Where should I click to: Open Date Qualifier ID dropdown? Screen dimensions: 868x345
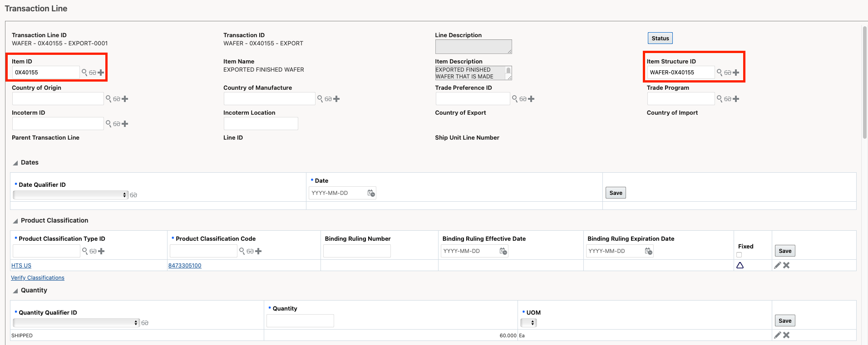[70, 194]
